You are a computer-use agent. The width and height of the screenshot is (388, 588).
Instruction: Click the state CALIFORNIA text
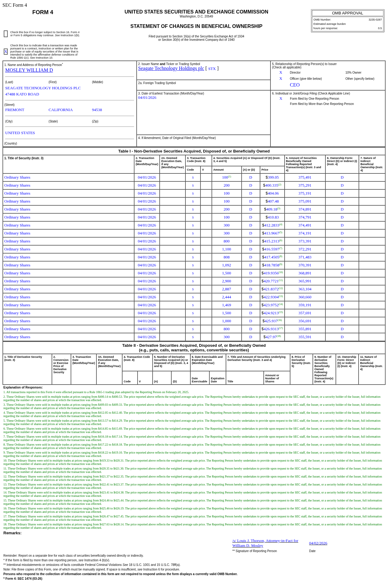pyautogui.click(x=60, y=110)
